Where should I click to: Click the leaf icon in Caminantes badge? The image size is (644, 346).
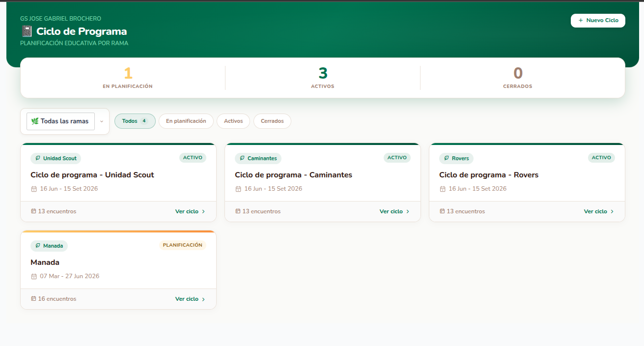[242, 158]
